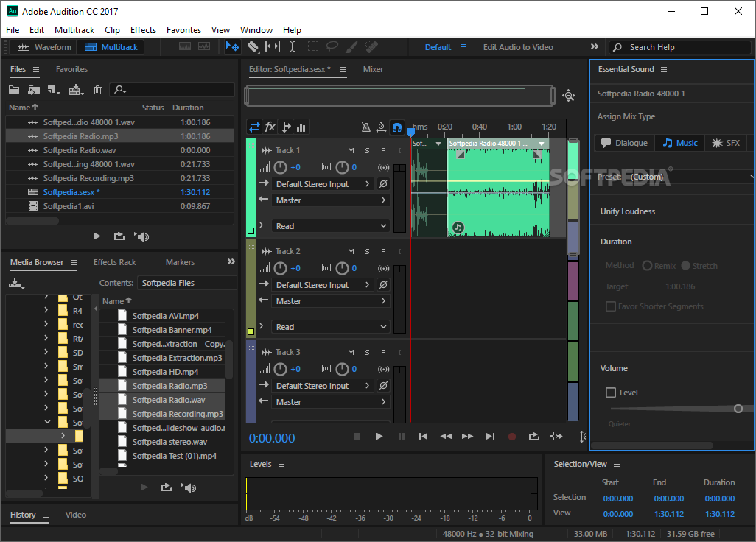Toggle loop playback in transport controls

click(534, 437)
